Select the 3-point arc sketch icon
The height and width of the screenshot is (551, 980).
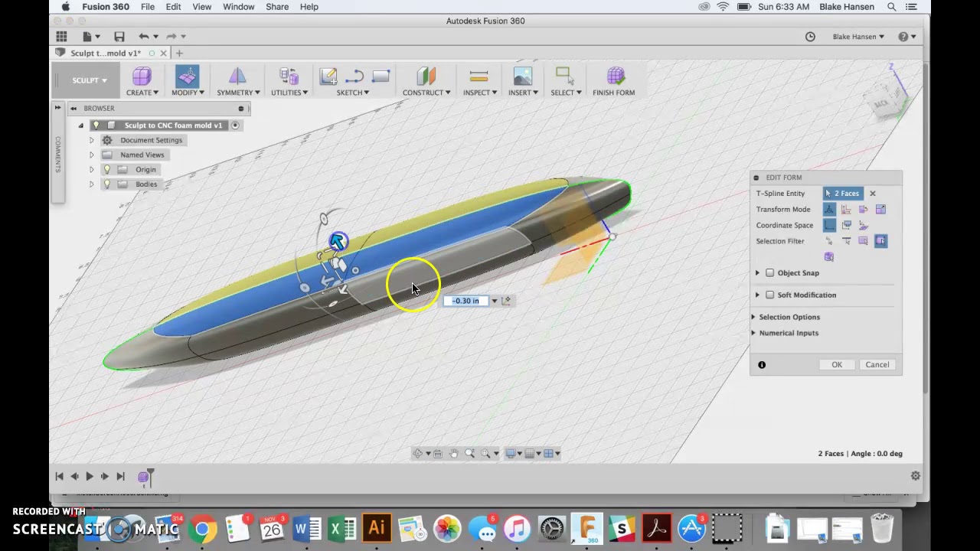(354, 76)
